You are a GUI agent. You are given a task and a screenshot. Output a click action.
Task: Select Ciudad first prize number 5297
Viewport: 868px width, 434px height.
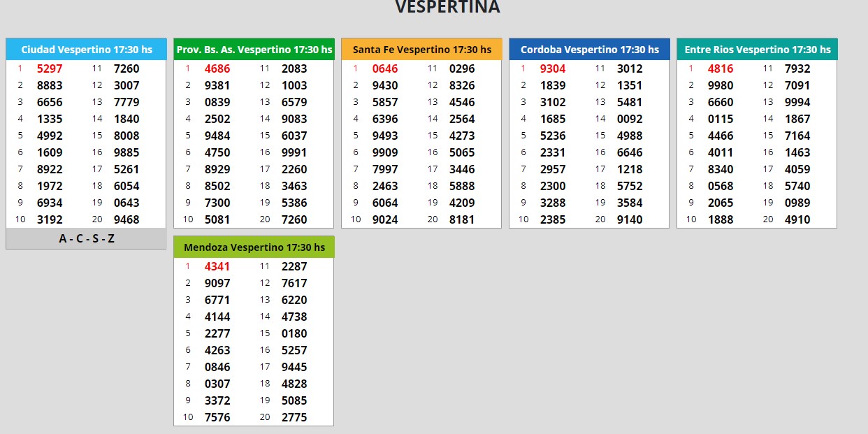pos(50,68)
